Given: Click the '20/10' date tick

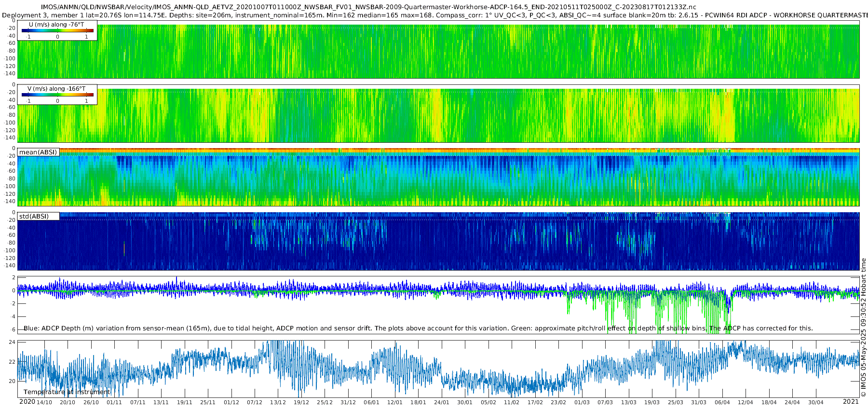Looking at the screenshot, I should pyautogui.click(x=68, y=402).
